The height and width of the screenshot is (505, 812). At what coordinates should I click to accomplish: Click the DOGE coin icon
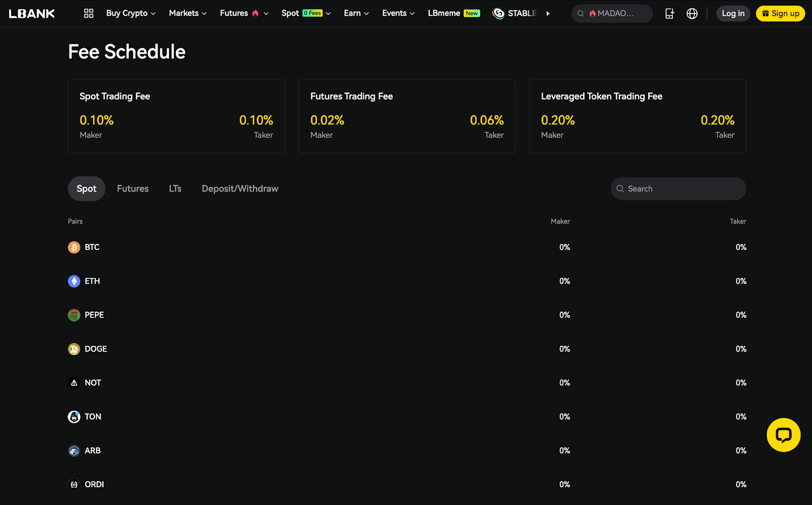74,349
